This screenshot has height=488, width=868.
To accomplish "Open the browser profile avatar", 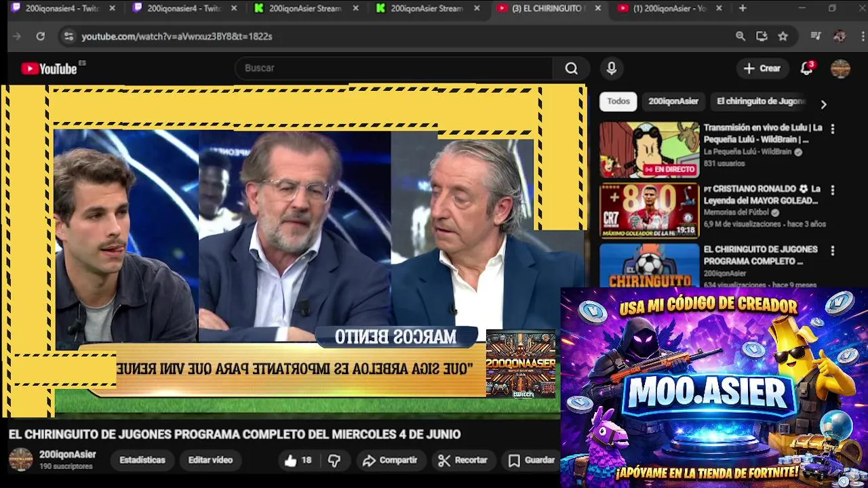I will click(x=840, y=37).
